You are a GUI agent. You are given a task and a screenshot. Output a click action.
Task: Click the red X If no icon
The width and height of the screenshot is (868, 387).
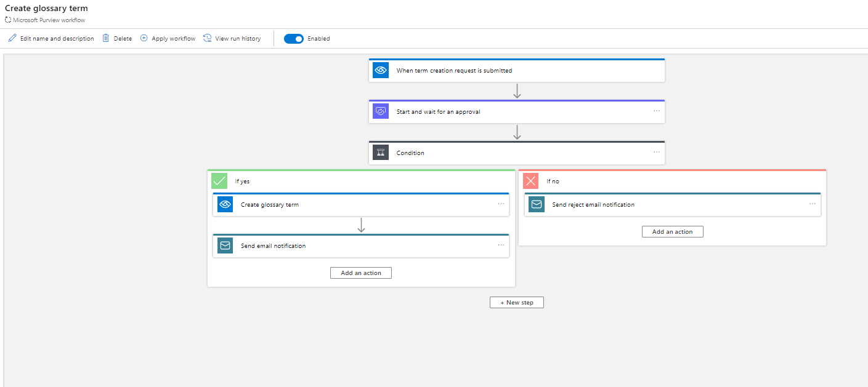coord(531,181)
